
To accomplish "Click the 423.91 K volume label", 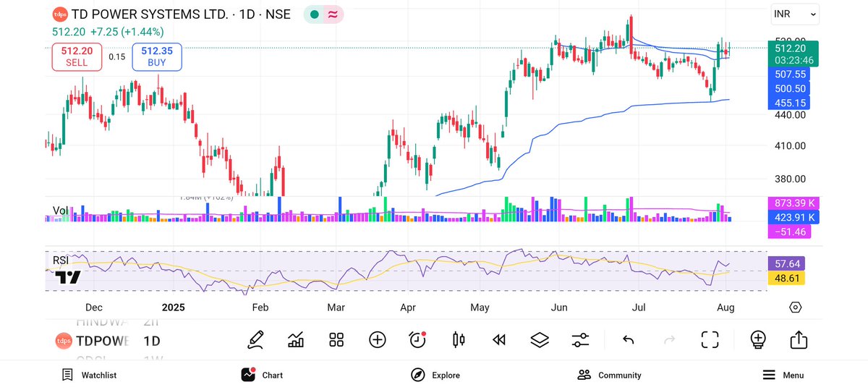I will pyautogui.click(x=794, y=217).
